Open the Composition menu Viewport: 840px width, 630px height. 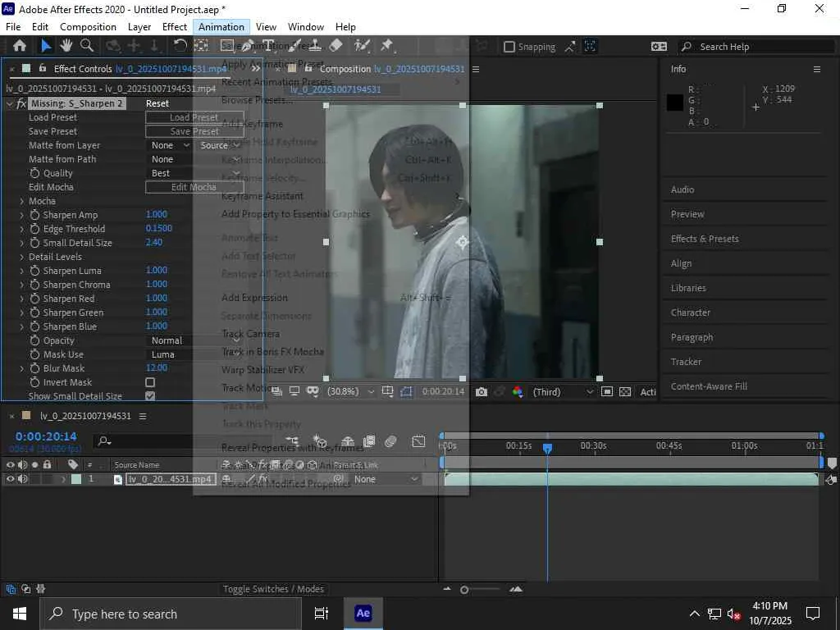pos(88,27)
